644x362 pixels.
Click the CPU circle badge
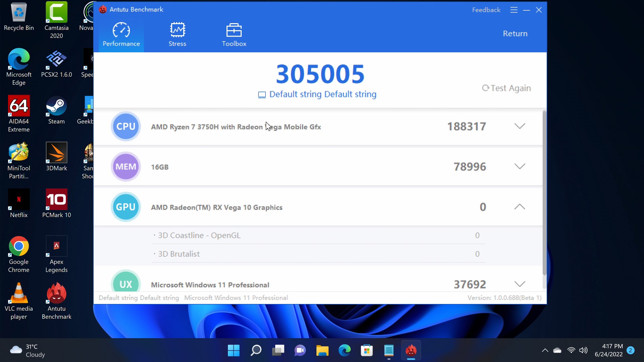pos(126,126)
